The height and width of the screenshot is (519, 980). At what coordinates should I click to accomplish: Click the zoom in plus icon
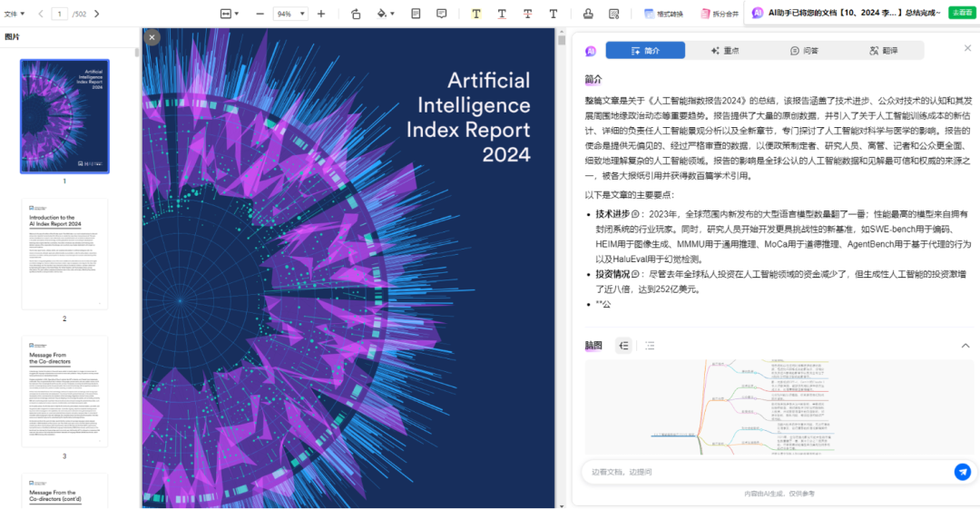coord(321,14)
